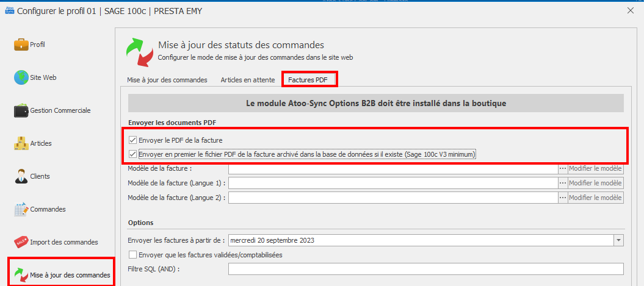Screen dimensions: 644x286
Task: Toggle Envoyer le PDF de la facture
Action: 132,140
